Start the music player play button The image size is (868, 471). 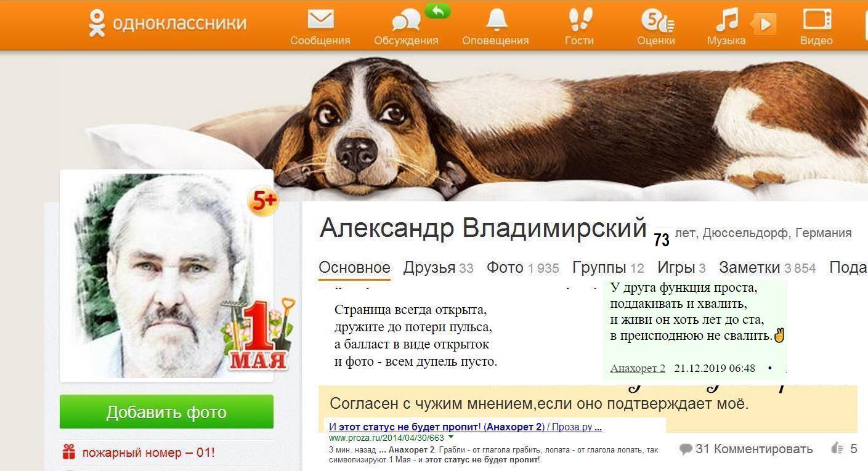(764, 24)
